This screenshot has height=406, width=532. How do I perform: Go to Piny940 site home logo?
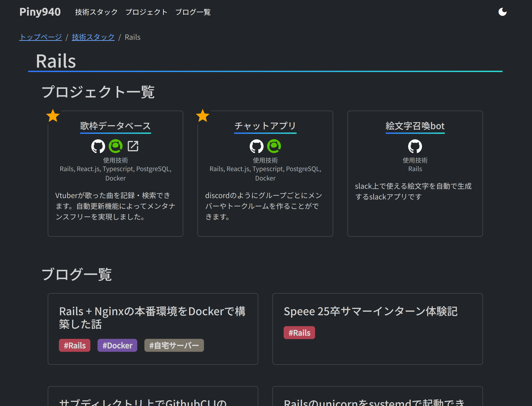pyautogui.click(x=40, y=12)
